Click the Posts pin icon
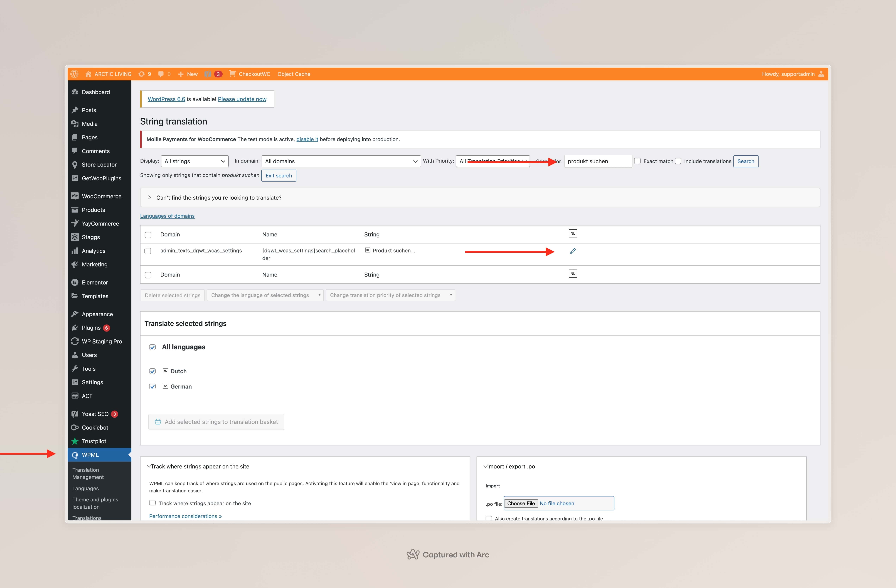Viewport: 896px width, 588px height. point(74,110)
